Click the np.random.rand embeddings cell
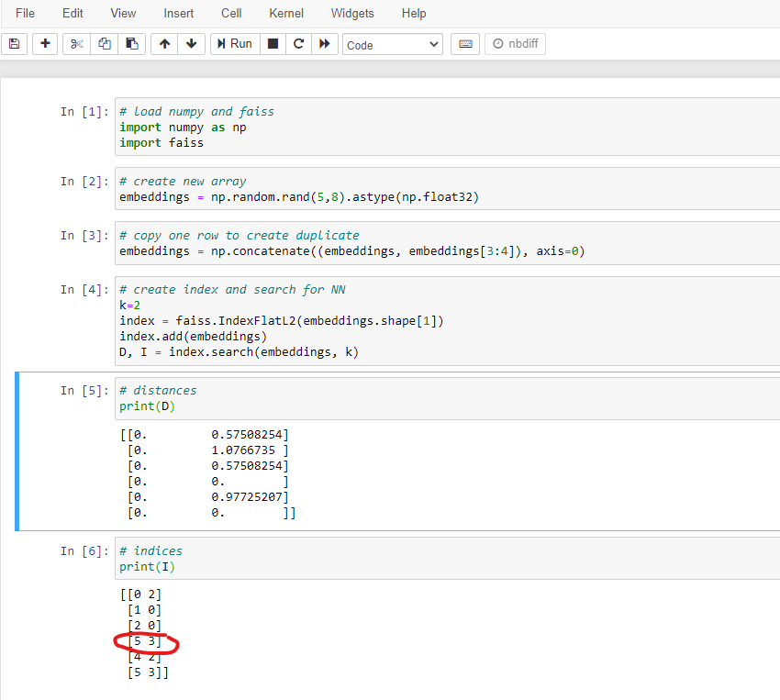The width and height of the screenshot is (780, 700). (x=448, y=189)
